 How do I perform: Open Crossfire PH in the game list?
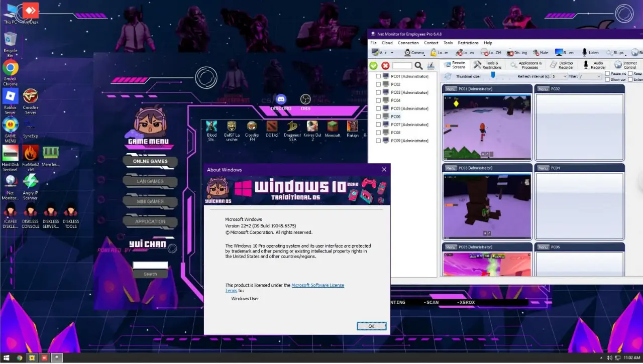click(x=252, y=131)
